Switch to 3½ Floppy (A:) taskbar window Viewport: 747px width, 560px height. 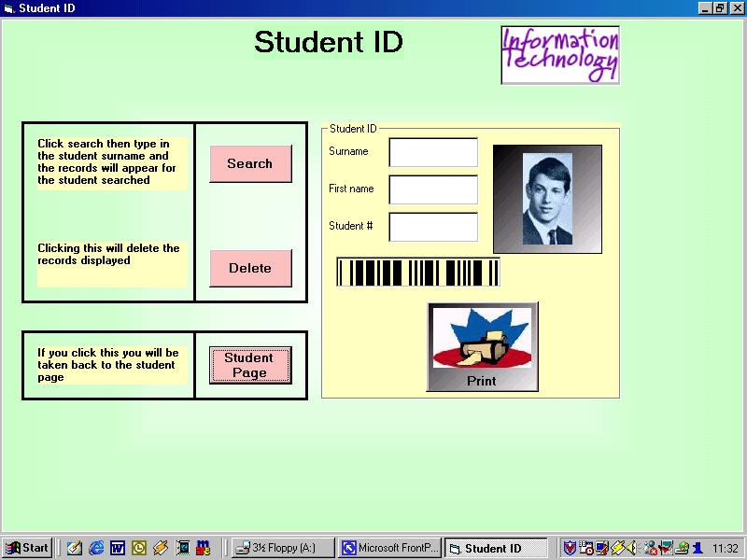click(282, 548)
